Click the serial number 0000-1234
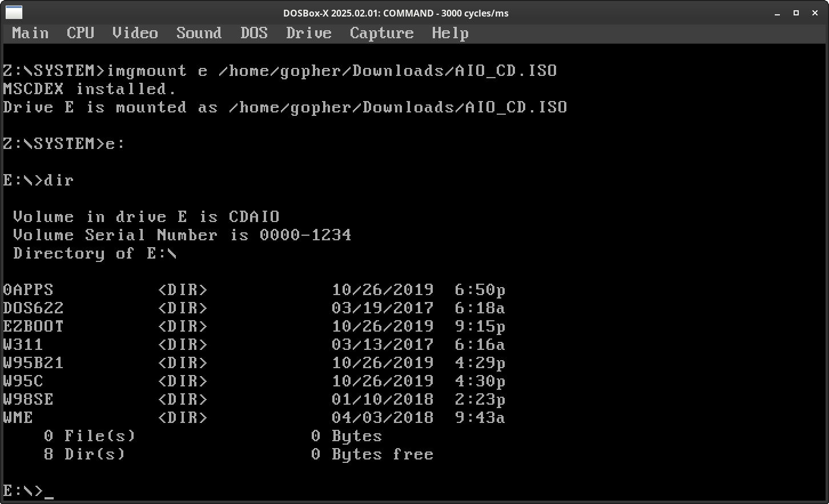This screenshot has width=829, height=504. point(305,235)
